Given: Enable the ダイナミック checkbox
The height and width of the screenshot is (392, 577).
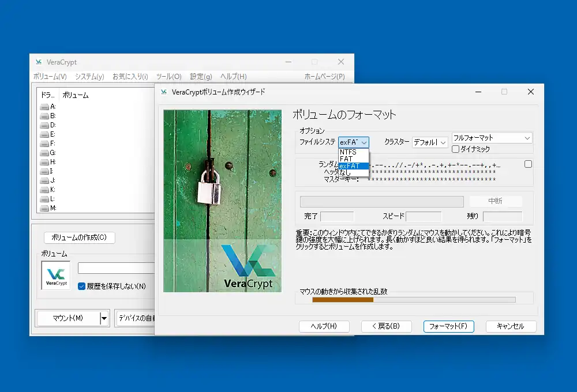Looking at the screenshot, I should pos(456,149).
